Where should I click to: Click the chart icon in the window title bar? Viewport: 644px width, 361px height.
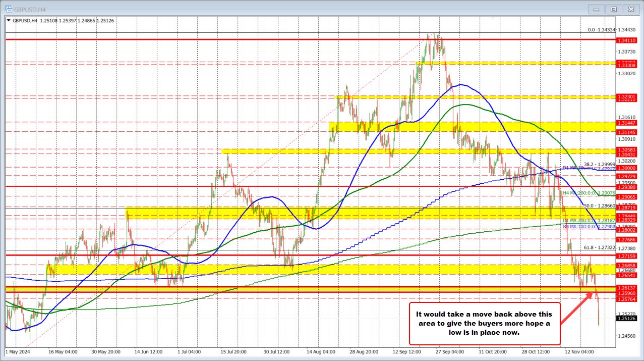pyautogui.click(x=8, y=9)
